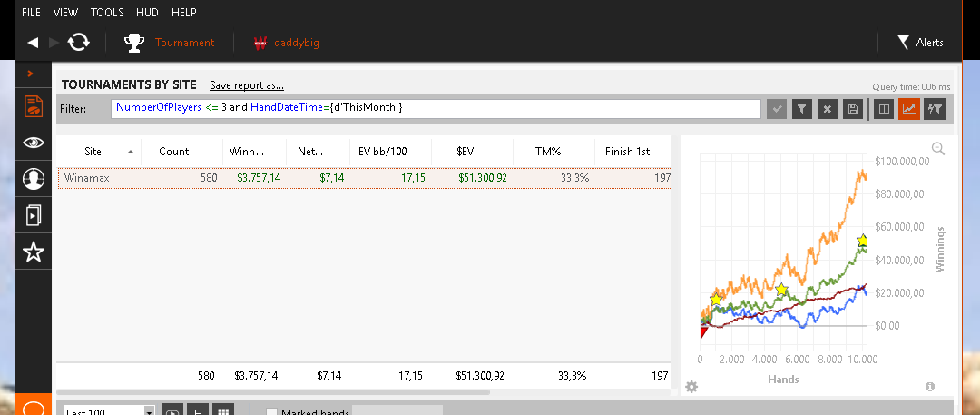Open the TOOLS menu
Viewport: 980px width, 415px height.
107,13
